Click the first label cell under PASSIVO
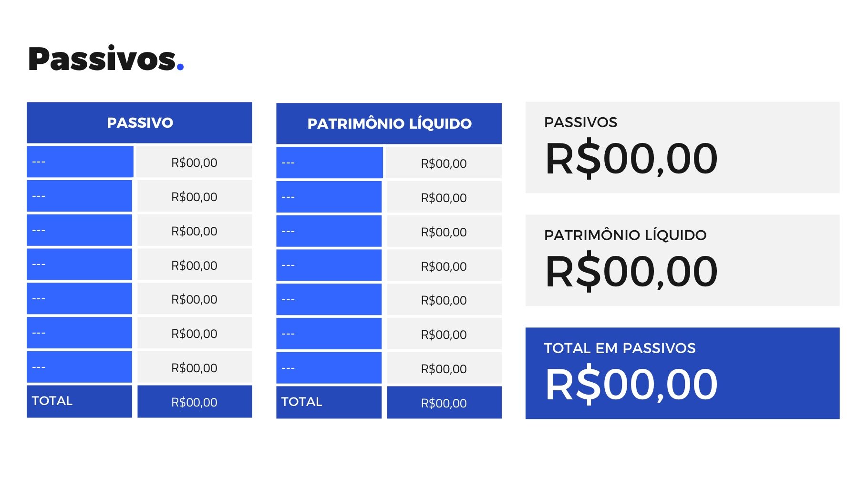This screenshot has height=488, width=868. click(80, 162)
